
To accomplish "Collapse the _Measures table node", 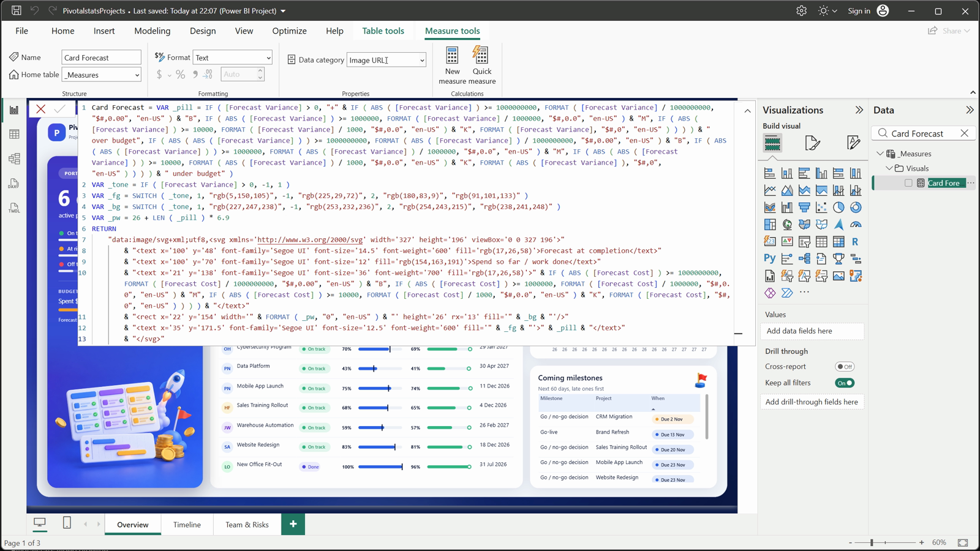I will coord(880,154).
